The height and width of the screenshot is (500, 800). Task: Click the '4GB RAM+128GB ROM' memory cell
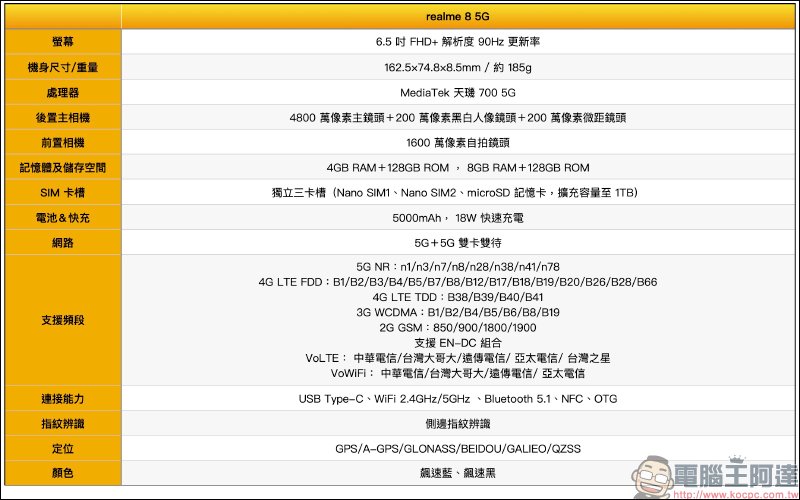click(458, 167)
